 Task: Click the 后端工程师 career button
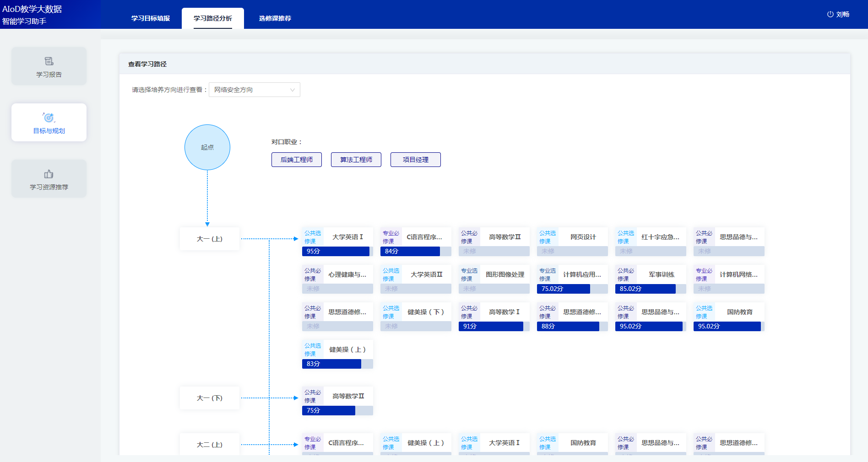(x=297, y=160)
